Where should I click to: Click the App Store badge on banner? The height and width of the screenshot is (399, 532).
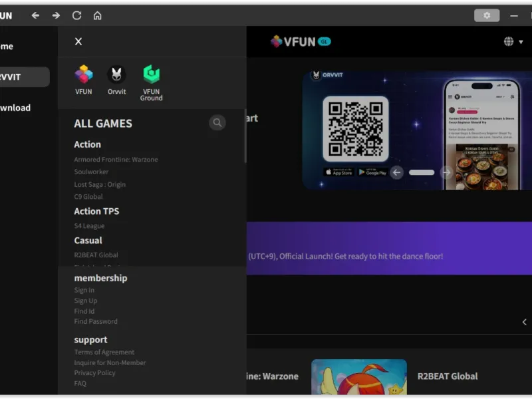click(338, 172)
